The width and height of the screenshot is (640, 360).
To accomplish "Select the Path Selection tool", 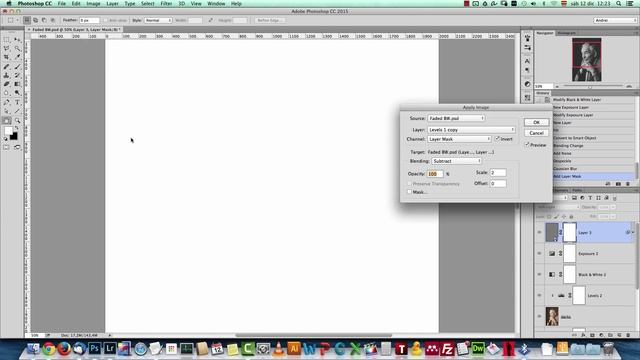I will coord(7,111).
